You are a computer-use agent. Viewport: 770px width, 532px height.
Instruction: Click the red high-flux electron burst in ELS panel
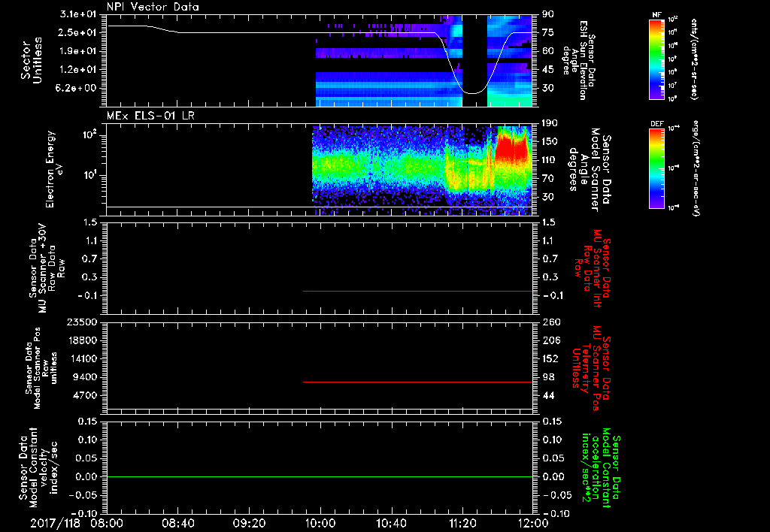point(511,147)
